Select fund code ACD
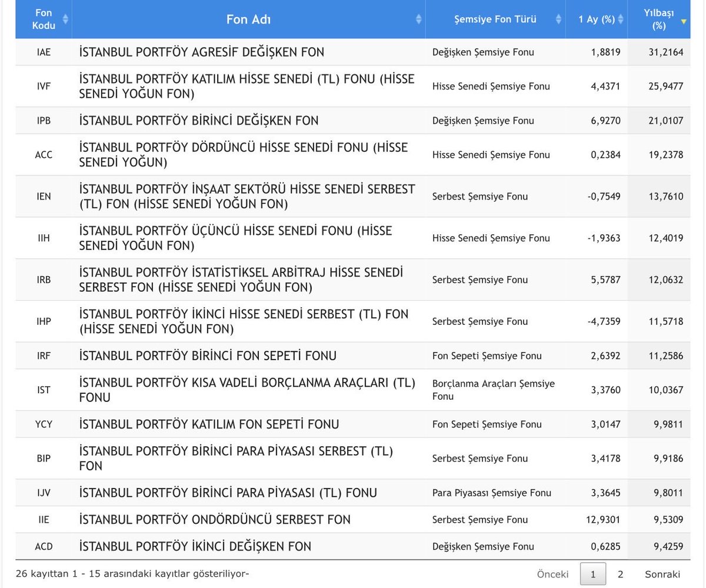Screen dimensions: 706x588 click(44, 546)
